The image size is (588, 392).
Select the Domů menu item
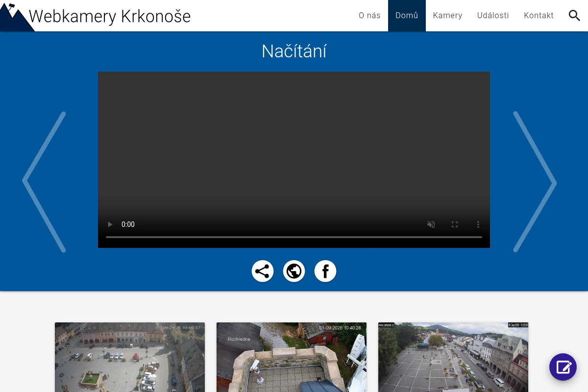[x=407, y=16]
